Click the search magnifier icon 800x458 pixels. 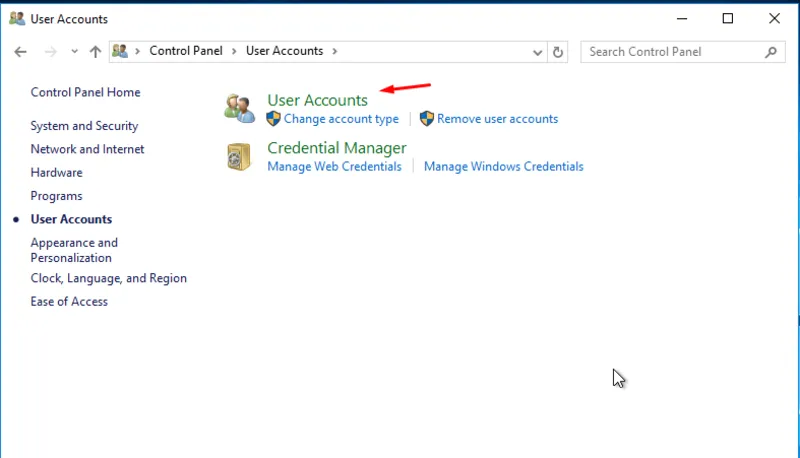770,52
